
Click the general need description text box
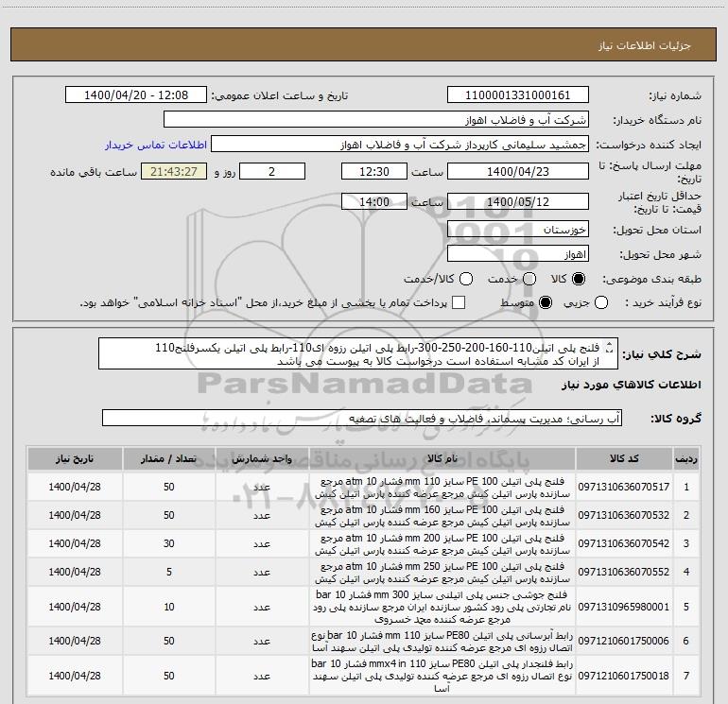(358, 354)
